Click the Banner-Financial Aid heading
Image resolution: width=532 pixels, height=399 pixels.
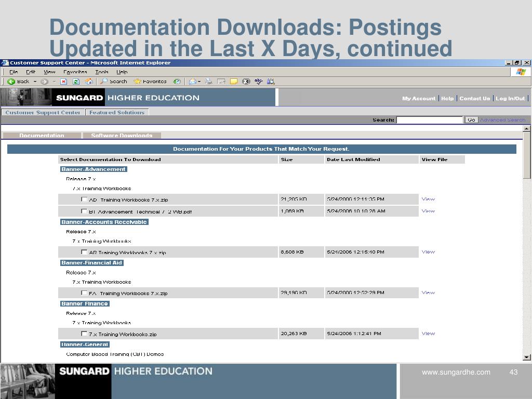[x=91, y=262]
